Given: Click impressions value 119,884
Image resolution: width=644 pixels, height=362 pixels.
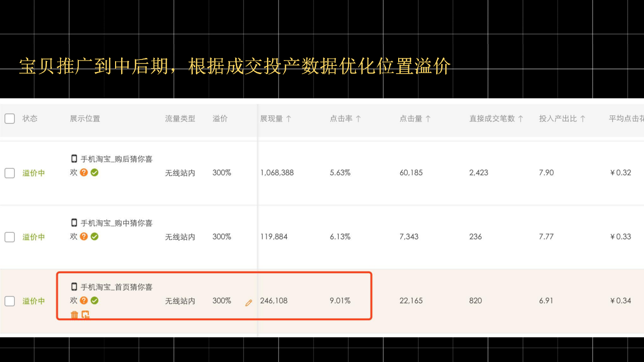Looking at the screenshot, I should [x=274, y=236].
